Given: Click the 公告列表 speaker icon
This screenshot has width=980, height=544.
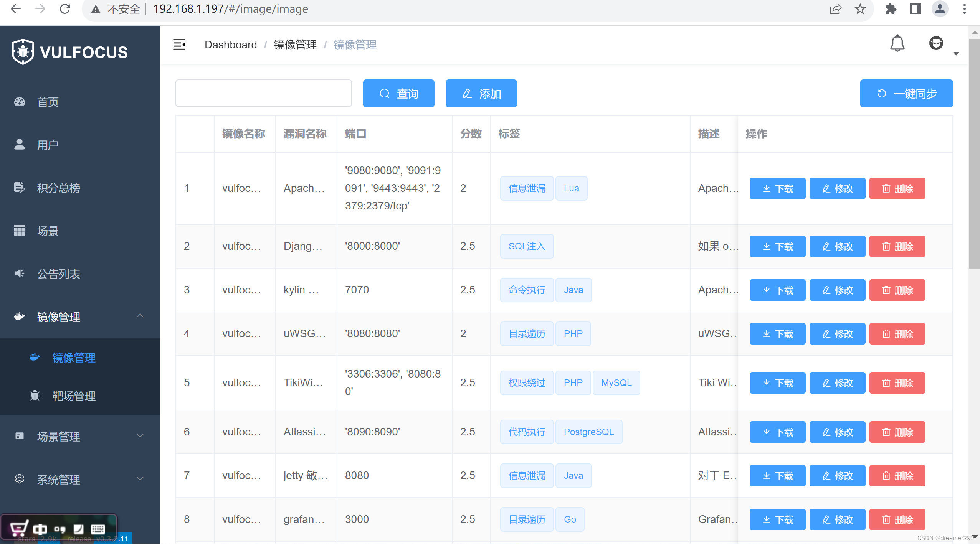Looking at the screenshot, I should [x=20, y=274].
